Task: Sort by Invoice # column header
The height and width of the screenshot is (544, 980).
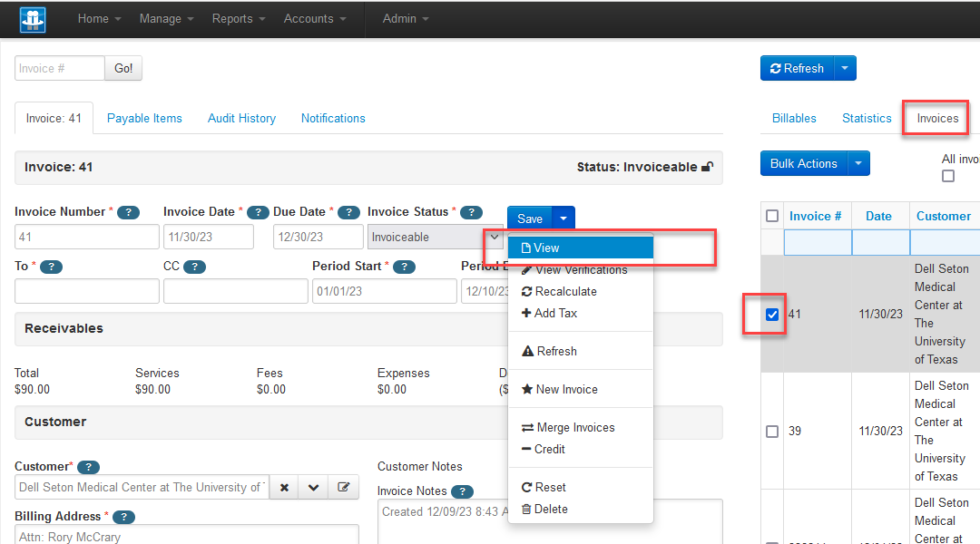Action: click(815, 216)
